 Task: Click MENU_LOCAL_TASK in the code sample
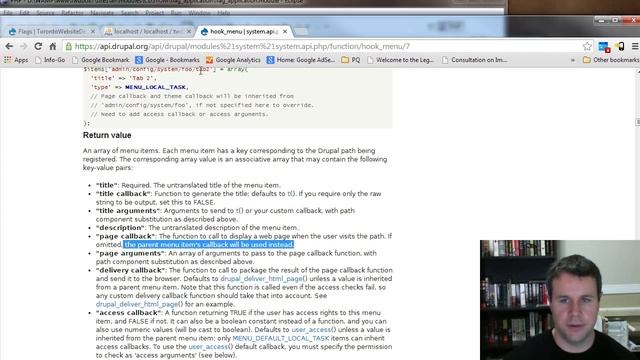pos(155,87)
